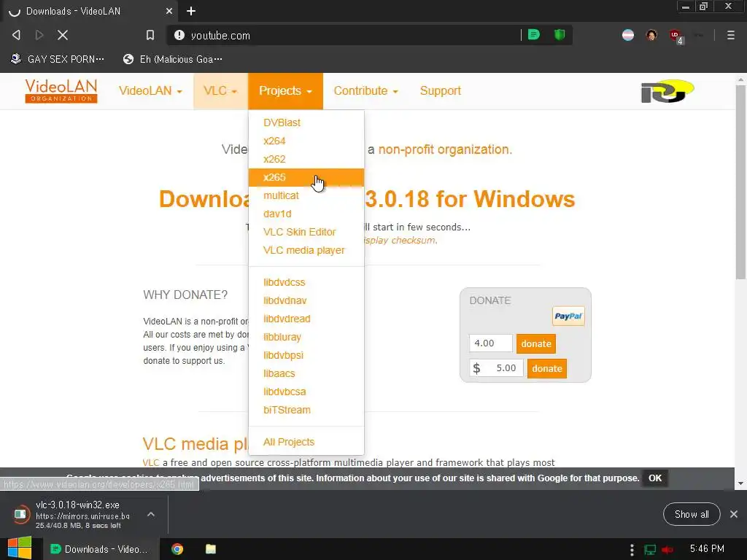Select DVBlast from Projects menu
The width and height of the screenshot is (747, 560).
tap(306, 122)
